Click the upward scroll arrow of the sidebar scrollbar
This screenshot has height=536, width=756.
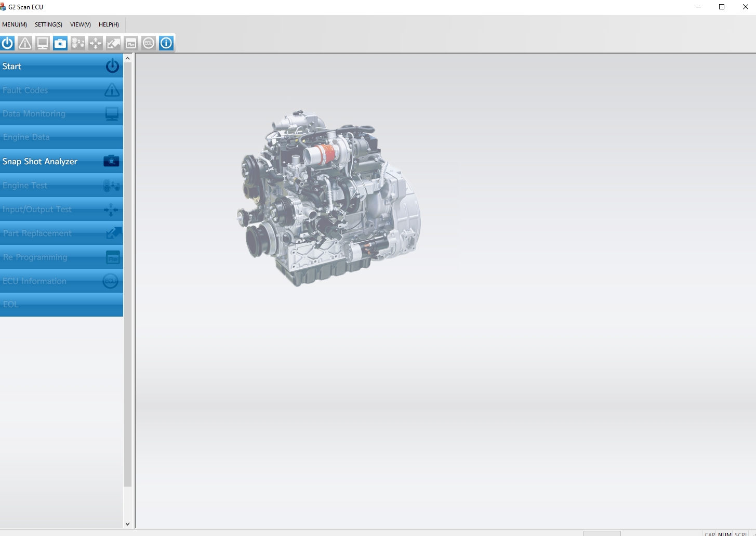click(127, 58)
